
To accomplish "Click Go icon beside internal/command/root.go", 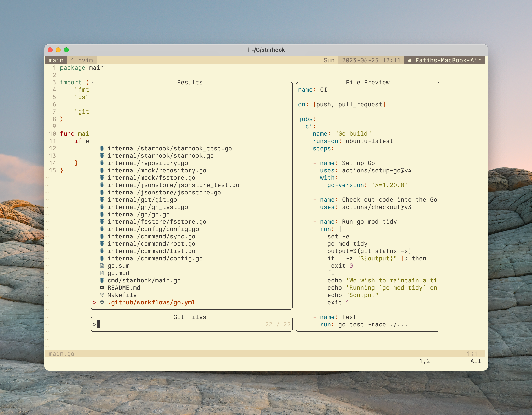I will click(102, 243).
